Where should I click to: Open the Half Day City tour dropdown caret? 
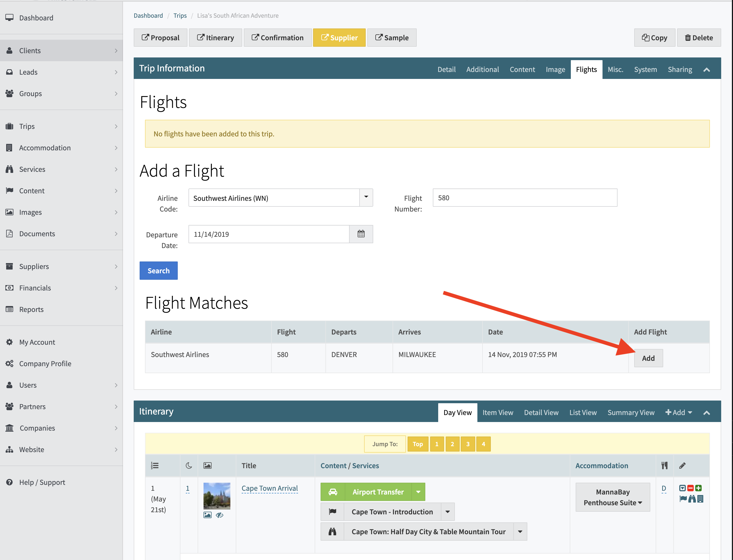(x=520, y=532)
